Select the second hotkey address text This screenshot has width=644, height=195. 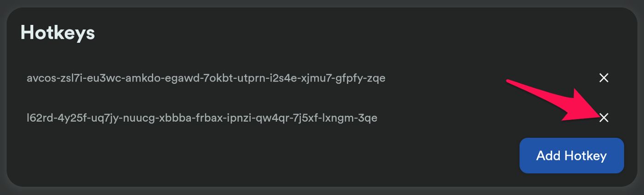pos(202,118)
